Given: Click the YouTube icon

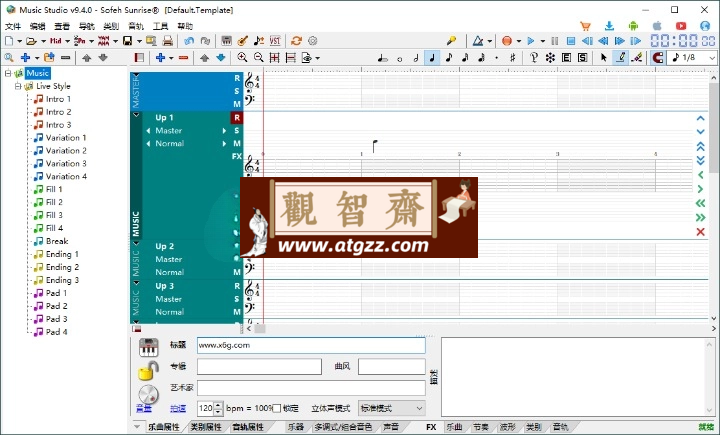Looking at the screenshot, I should click(x=681, y=26).
